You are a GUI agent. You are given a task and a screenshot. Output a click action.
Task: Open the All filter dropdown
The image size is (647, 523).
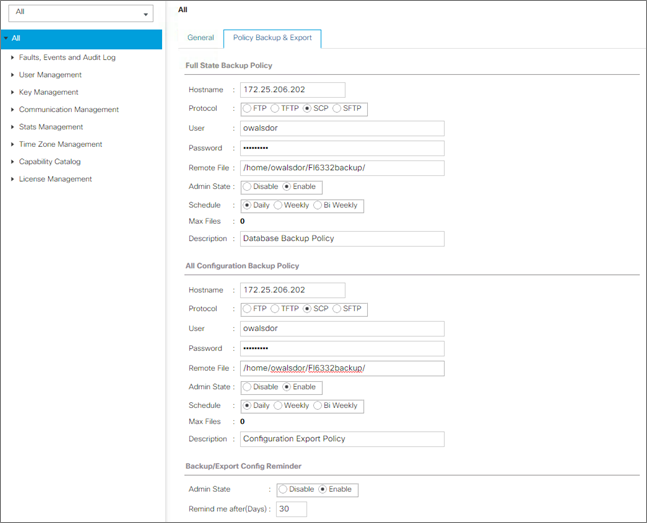pyautogui.click(x=81, y=13)
